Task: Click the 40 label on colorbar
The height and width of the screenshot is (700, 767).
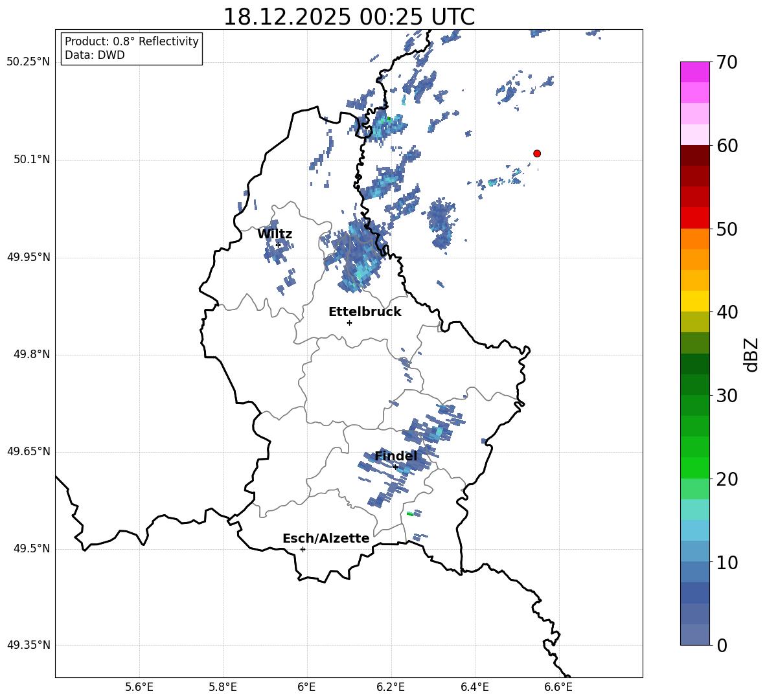Action: 726,312
